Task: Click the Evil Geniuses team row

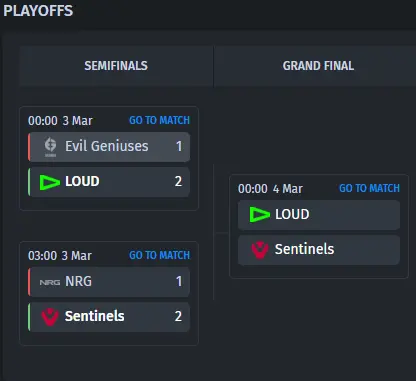Action: [109, 147]
